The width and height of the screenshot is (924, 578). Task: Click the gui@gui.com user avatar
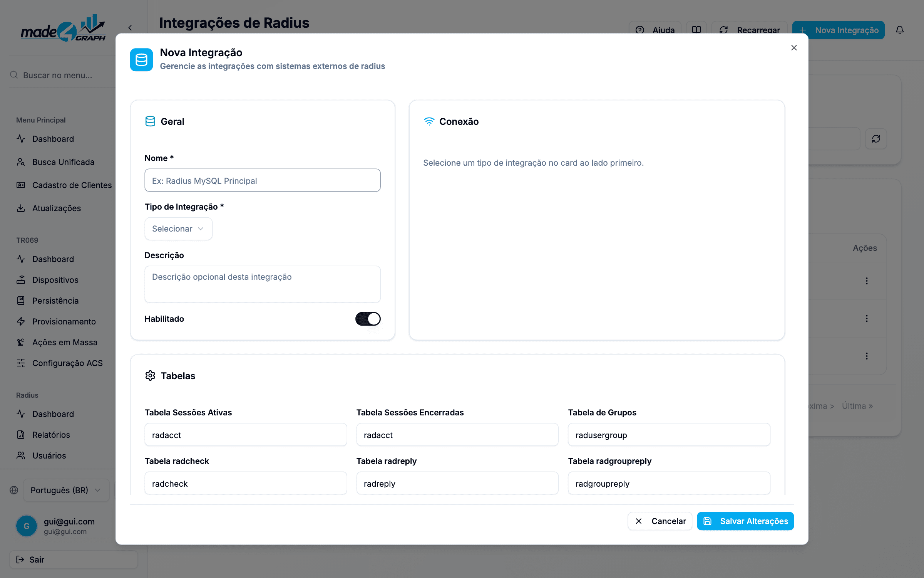click(27, 526)
